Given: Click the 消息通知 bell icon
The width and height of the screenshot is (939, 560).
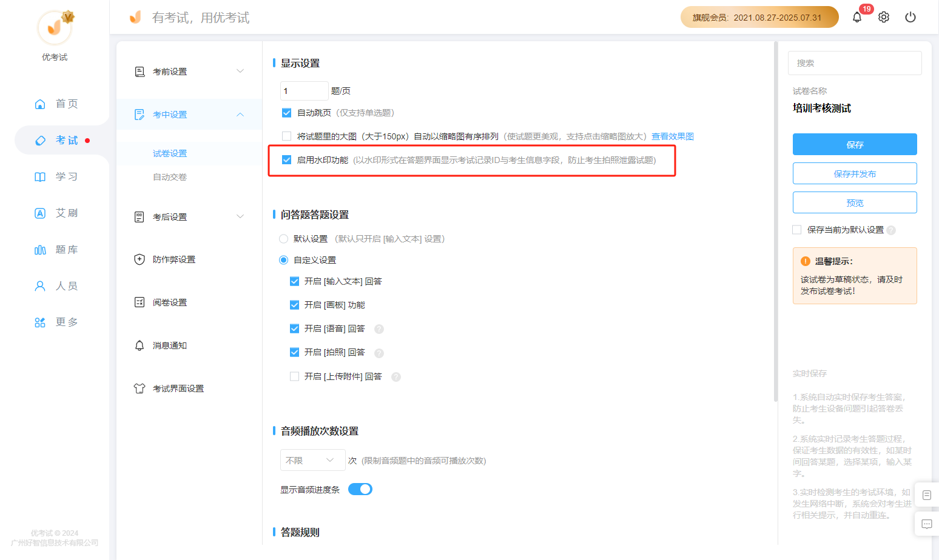Looking at the screenshot, I should coord(140,345).
